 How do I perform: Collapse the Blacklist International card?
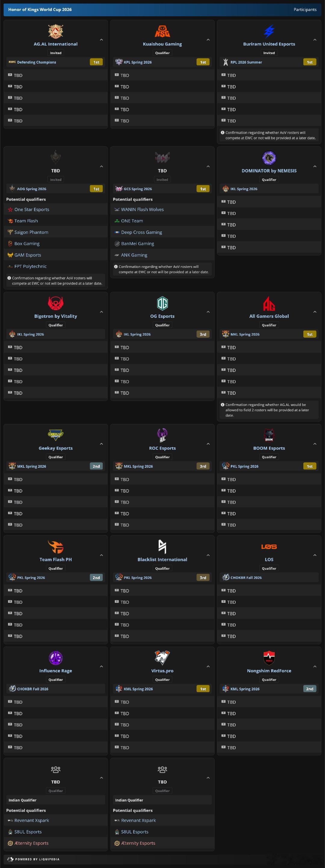(208, 555)
